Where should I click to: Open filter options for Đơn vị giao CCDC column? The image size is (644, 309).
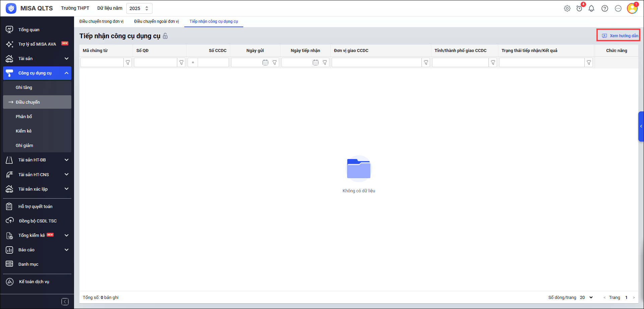click(426, 62)
